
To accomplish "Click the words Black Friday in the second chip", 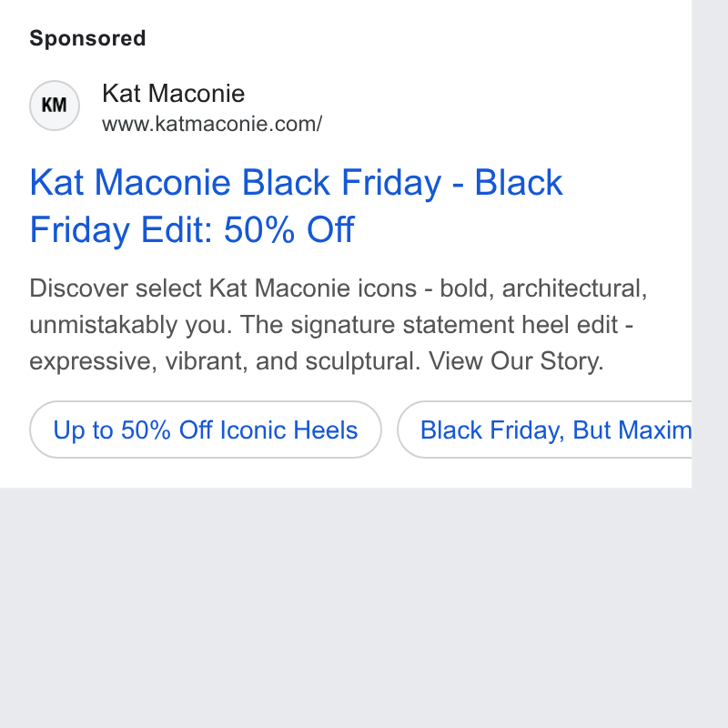I will tap(492, 430).
